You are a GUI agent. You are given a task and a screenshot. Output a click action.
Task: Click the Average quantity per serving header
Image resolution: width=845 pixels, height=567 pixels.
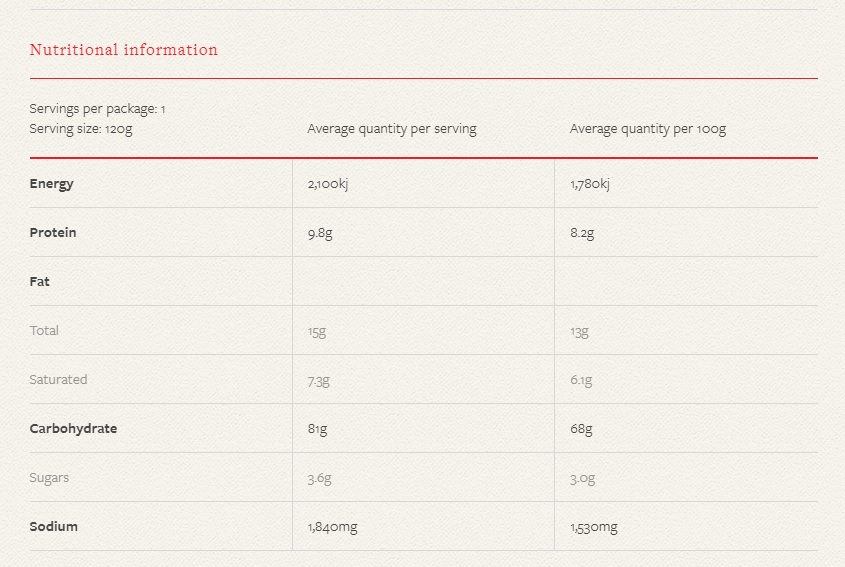click(x=392, y=129)
